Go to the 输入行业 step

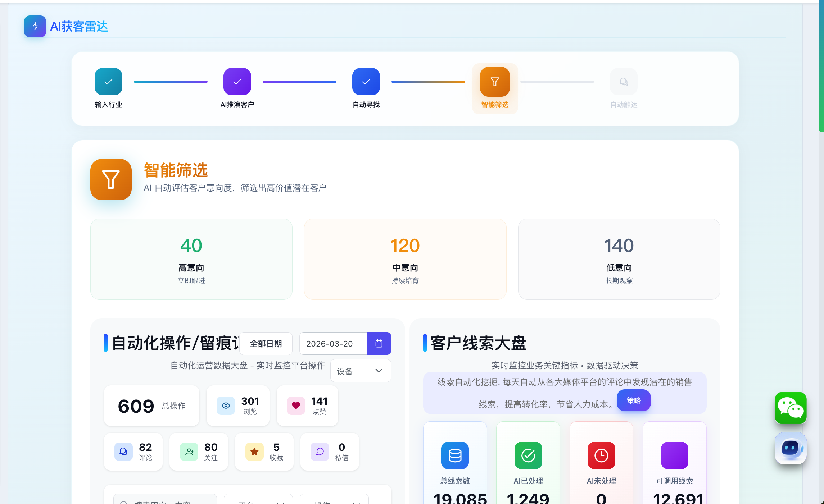[x=108, y=82]
